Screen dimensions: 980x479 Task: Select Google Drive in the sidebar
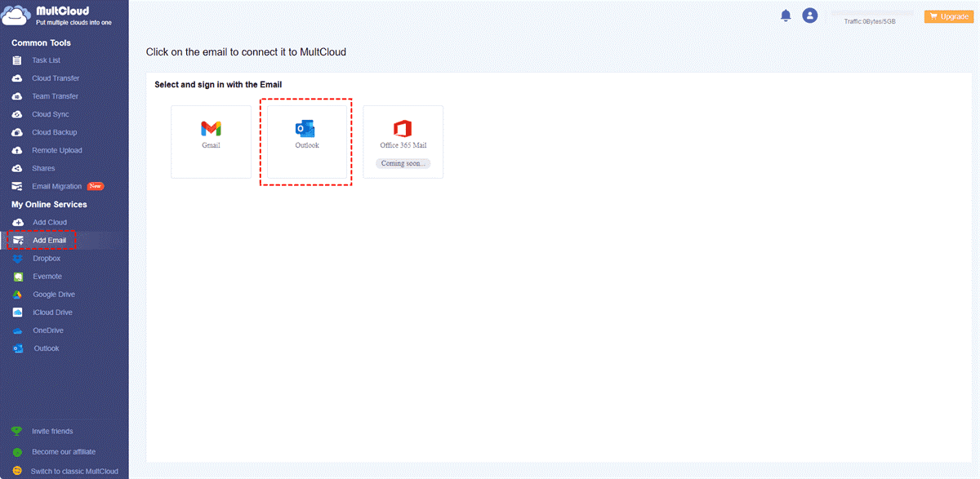pos(53,295)
